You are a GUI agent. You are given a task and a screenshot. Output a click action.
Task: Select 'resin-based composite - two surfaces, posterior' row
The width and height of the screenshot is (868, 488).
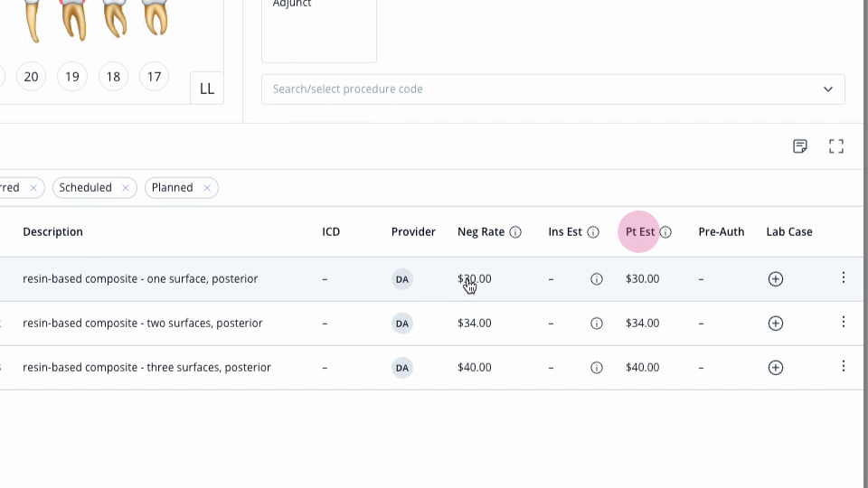pyautogui.click(x=432, y=324)
